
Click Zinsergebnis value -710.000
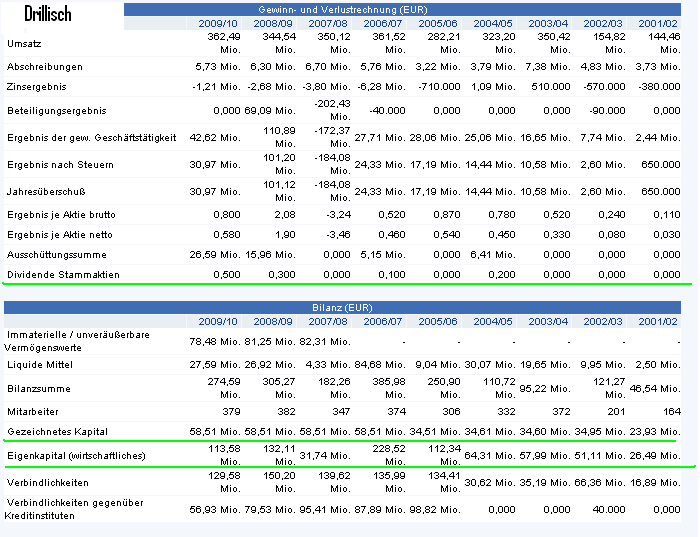pyautogui.click(x=439, y=87)
